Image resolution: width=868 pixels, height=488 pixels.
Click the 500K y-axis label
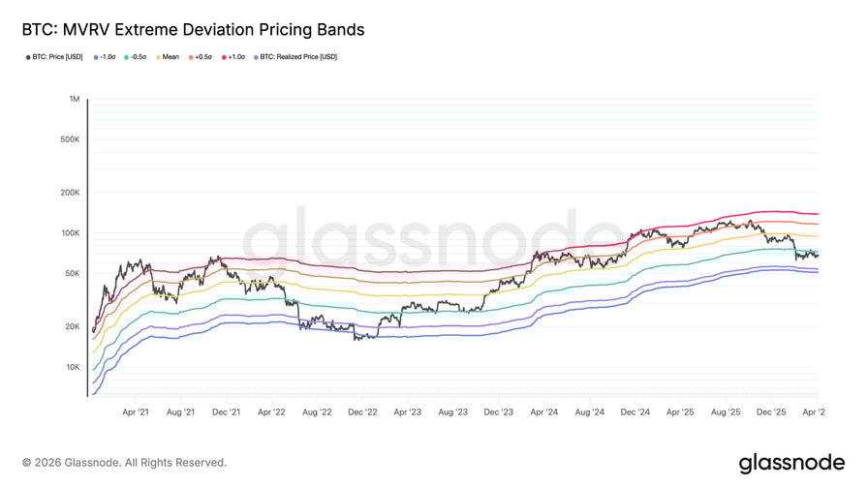(x=71, y=139)
